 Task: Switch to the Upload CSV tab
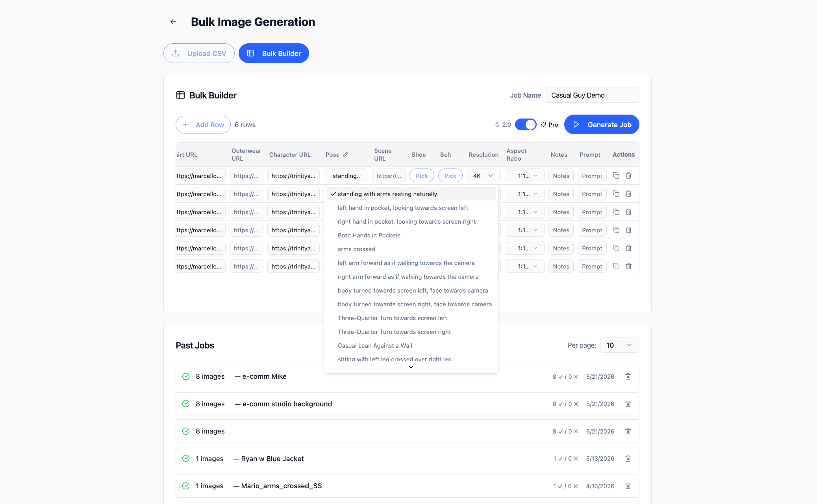point(199,53)
